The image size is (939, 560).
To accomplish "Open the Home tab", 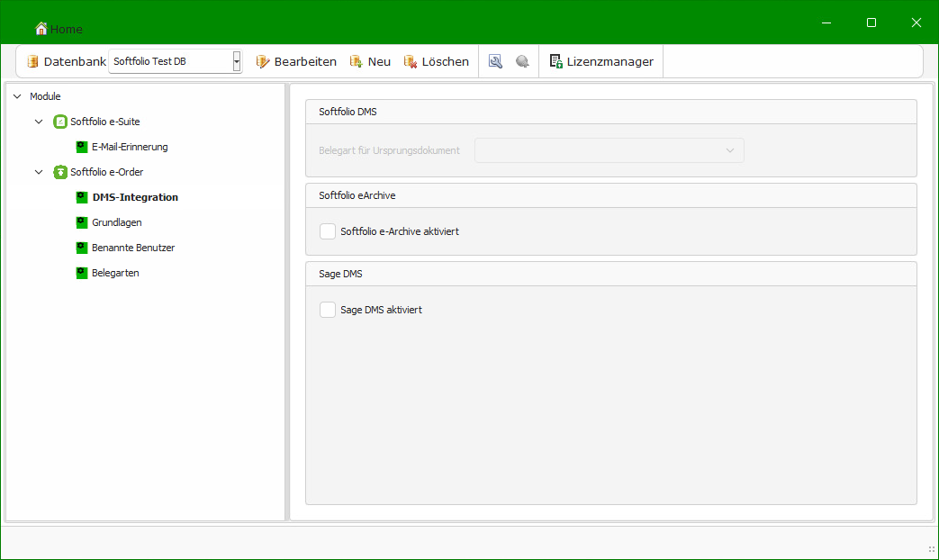I will [59, 29].
